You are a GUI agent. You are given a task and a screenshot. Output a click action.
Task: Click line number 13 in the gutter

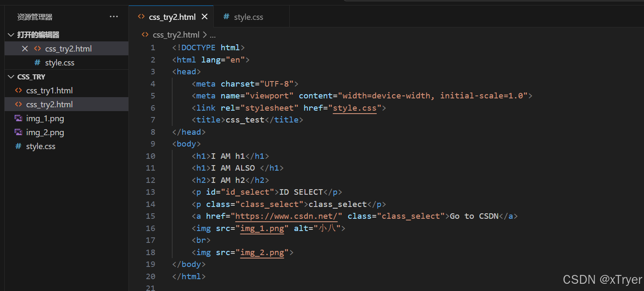click(150, 192)
